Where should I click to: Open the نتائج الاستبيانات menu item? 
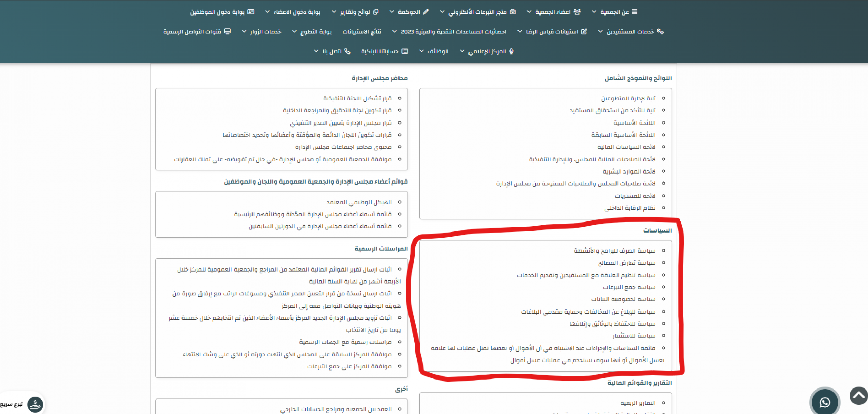pyautogui.click(x=361, y=31)
